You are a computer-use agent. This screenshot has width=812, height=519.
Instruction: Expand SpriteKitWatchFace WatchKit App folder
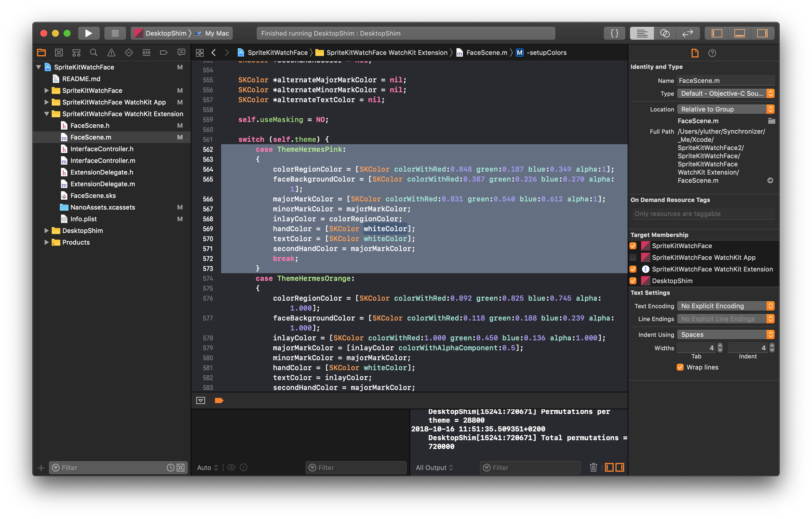click(47, 102)
